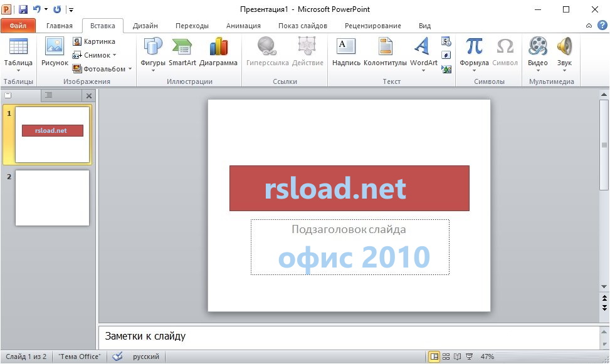The image size is (610, 364).
Task: Click 'Слайд 1 из 2' in the status bar
Action: tap(26, 356)
